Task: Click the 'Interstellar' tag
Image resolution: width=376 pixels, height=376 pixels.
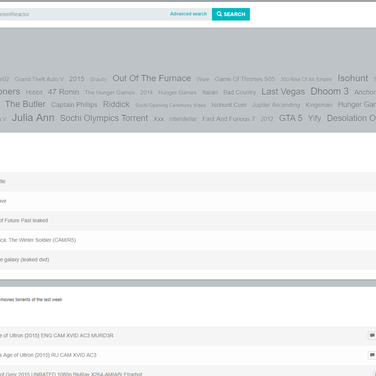Action: tap(183, 119)
